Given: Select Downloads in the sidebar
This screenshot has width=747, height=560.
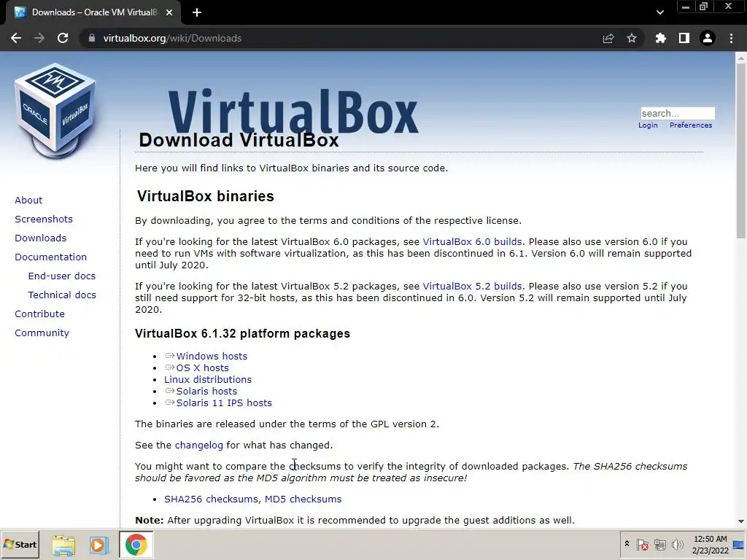Looking at the screenshot, I should tap(41, 238).
